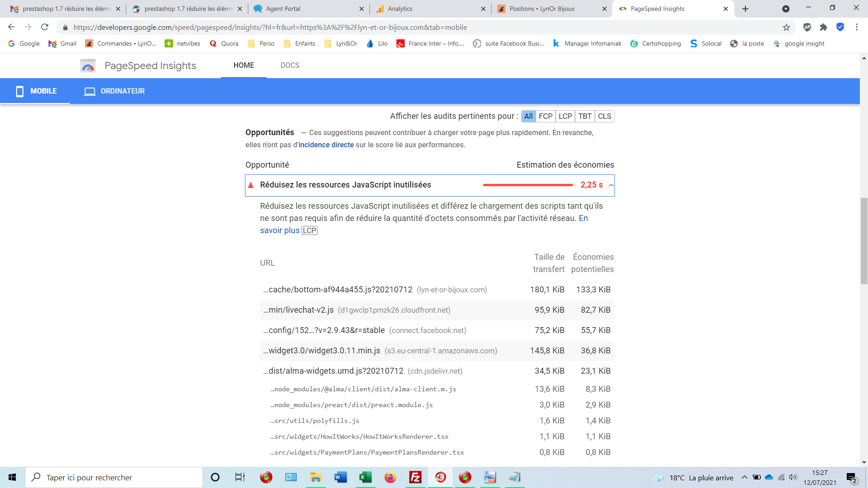The height and width of the screenshot is (488, 868).
Task: Open Chrome tab search dropdown
Action: tap(786, 9)
